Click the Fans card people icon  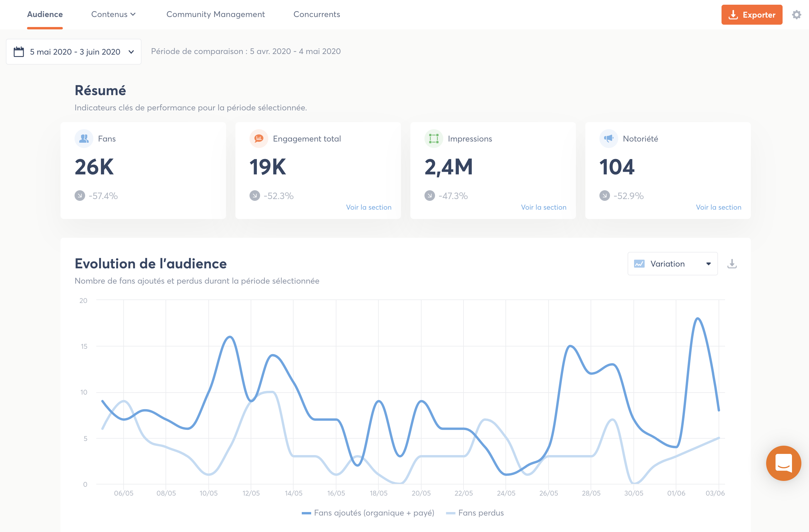point(84,139)
